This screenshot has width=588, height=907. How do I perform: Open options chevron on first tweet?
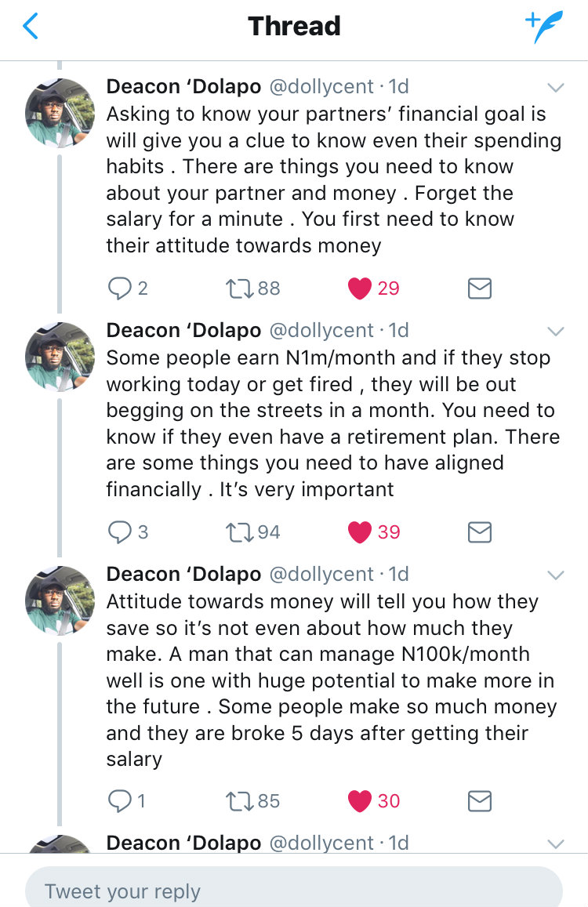[556, 88]
